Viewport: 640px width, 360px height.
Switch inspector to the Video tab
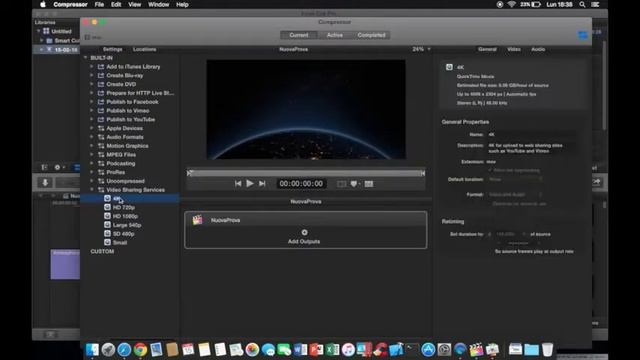click(513, 49)
